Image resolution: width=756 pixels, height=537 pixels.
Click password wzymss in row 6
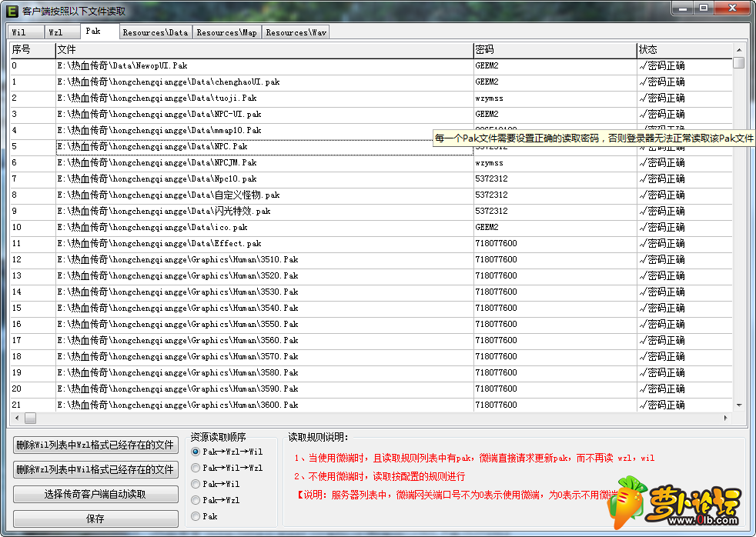click(489, 163)
